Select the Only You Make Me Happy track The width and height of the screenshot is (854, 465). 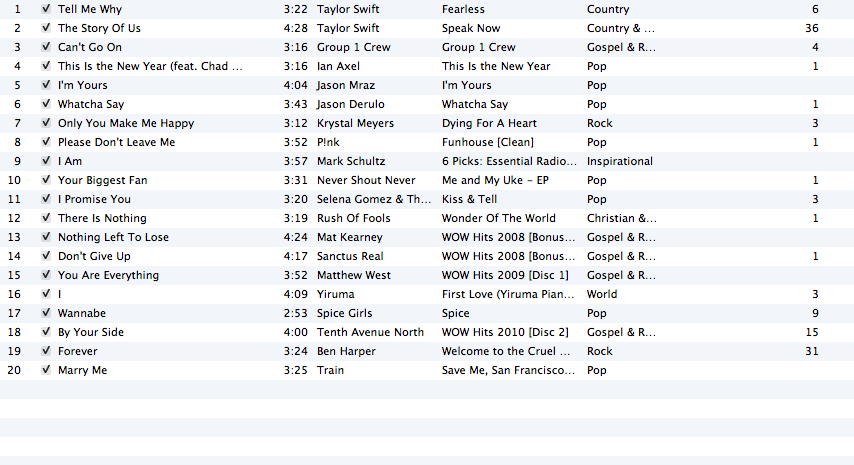click(x=427, y=123)
